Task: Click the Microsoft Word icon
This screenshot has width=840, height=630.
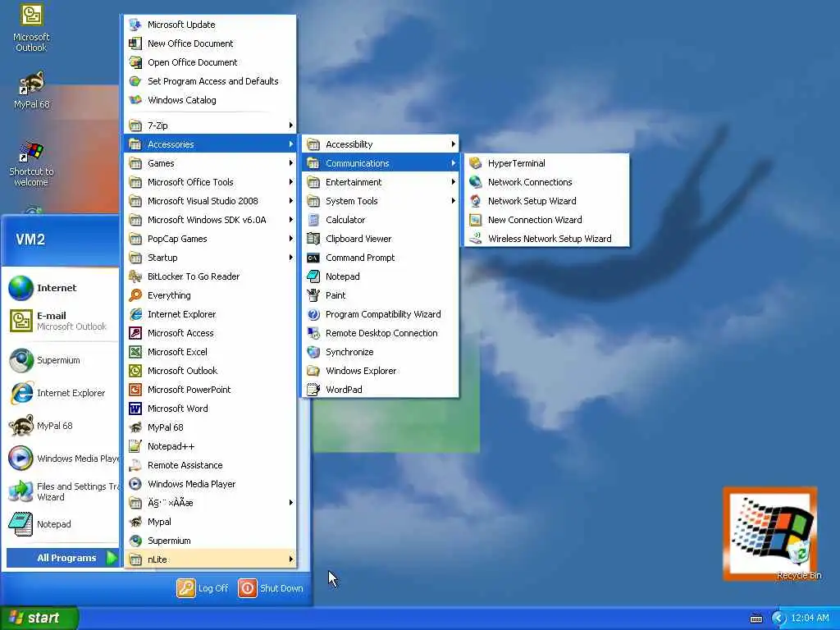Action: (x=135, y=409)
